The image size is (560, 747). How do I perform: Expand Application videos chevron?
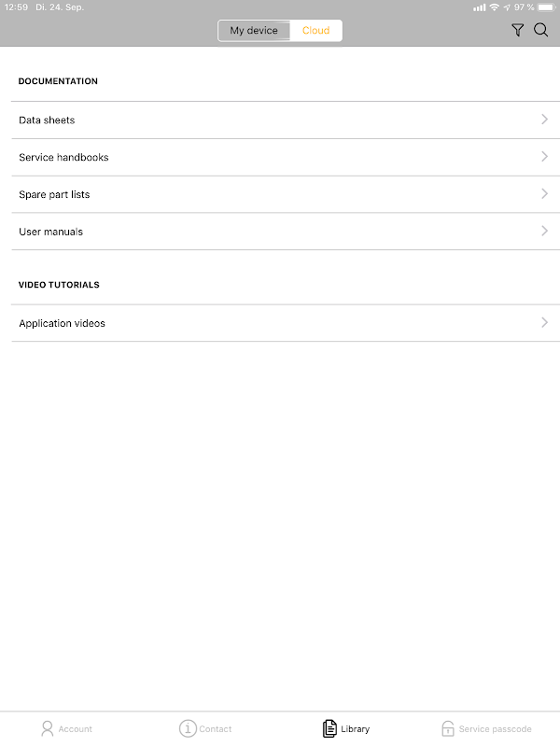pos(544,323)
